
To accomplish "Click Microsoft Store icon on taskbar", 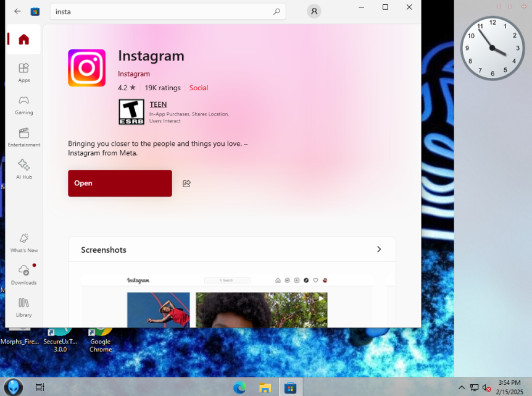I will click(x=290, y=387).
